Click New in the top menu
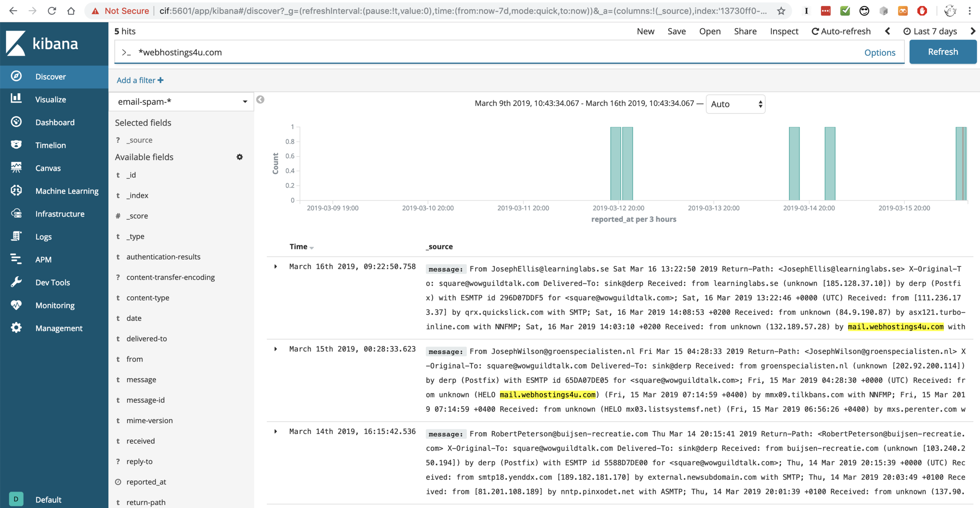This screenshot has height=508, width=980. coord(645,31)
